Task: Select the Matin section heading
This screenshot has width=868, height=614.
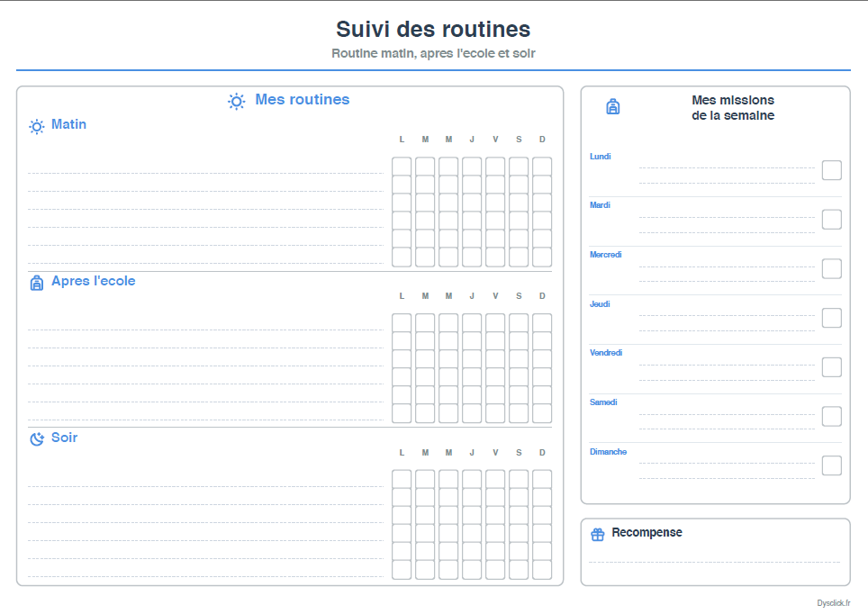Action: click(68, 124)
